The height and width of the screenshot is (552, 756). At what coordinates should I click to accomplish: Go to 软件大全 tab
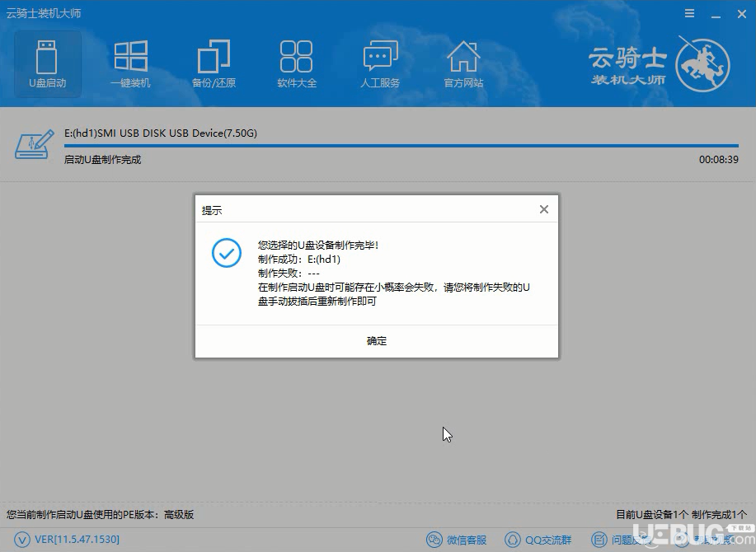(297, 64)
